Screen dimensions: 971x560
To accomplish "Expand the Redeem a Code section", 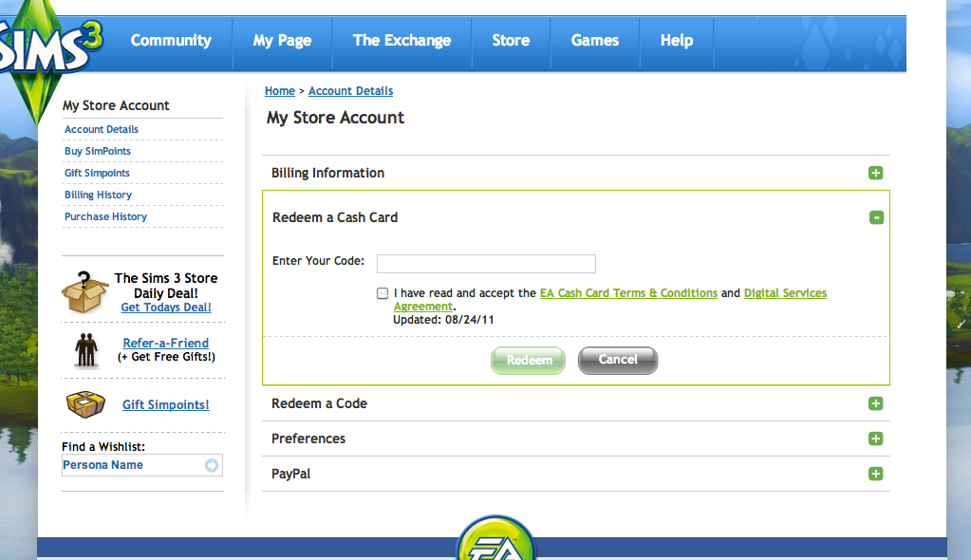I will click(876, 404).
